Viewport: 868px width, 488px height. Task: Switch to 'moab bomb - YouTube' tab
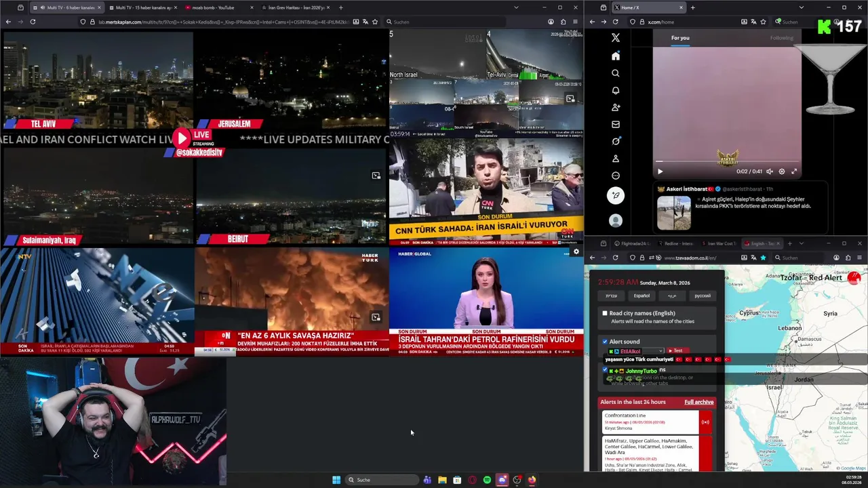tap(217, 7)
